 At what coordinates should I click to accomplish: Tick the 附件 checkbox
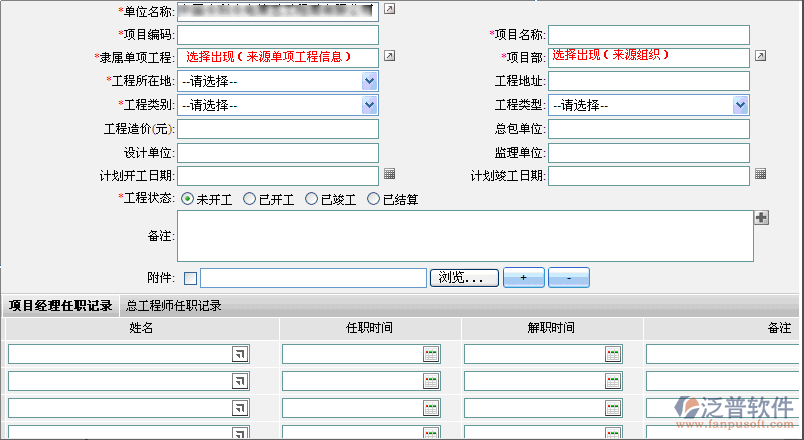(x=191, y=278)
